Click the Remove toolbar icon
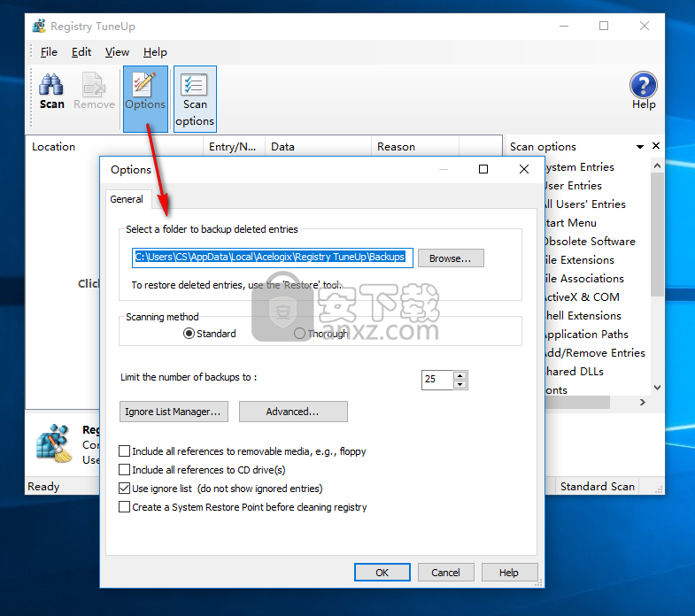The height and width of the screenshot is (616, 695). point(94,91)
